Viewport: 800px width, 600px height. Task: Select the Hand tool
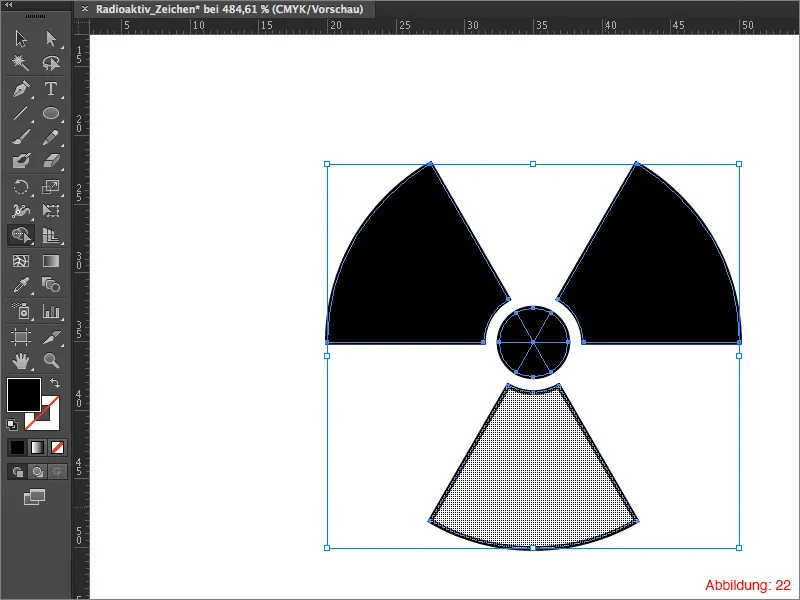[x=21, y=361]
